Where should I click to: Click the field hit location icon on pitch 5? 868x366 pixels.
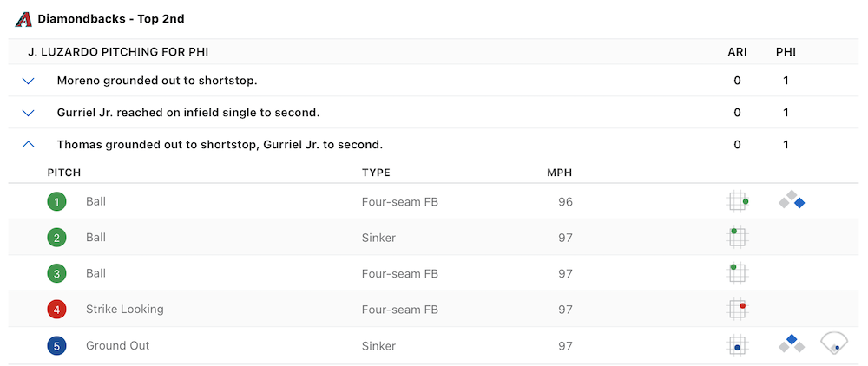(834, 343)
